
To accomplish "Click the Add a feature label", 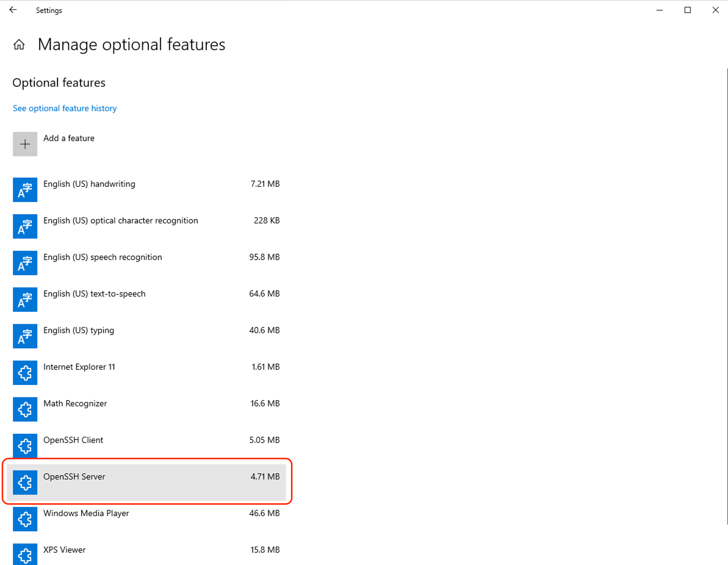I will [69, 138].
